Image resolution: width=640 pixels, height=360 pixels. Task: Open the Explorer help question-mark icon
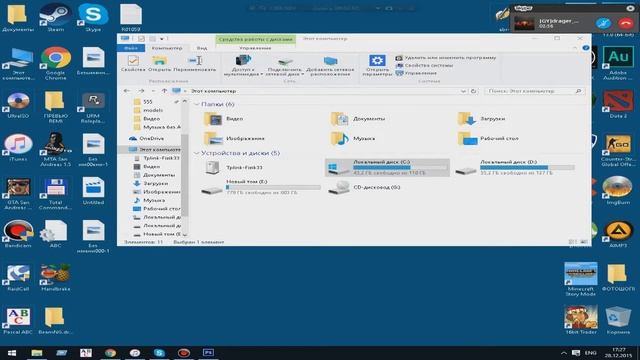click(x=586, y=48)
